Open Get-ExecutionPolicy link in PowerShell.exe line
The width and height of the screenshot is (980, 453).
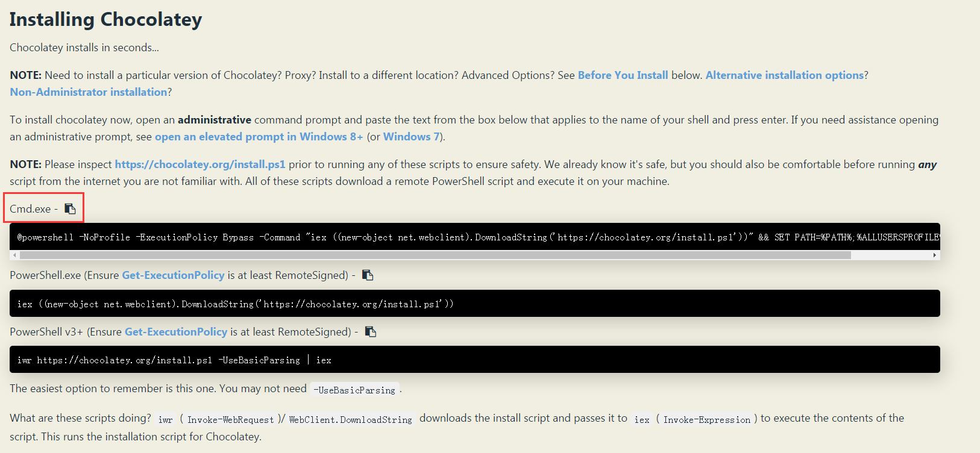[x=173, y=275]
